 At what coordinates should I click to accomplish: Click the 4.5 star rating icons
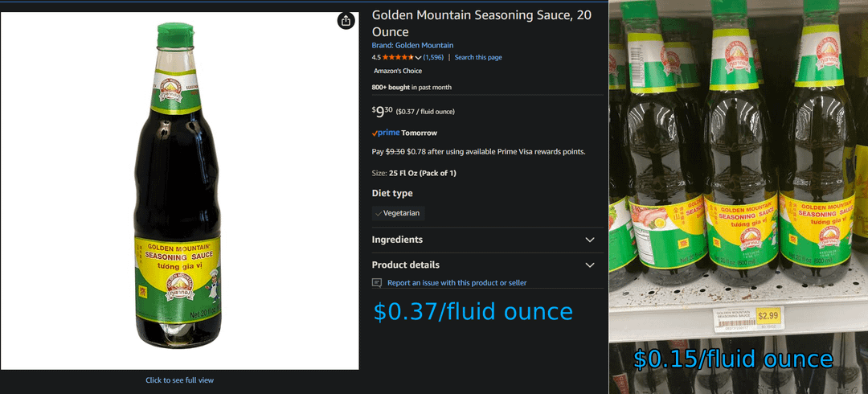(x=398, y=58)
